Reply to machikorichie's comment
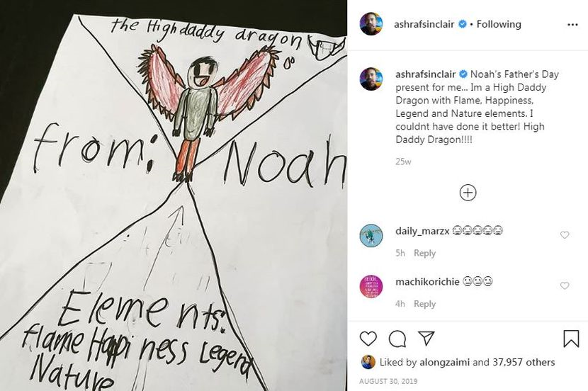The height and width of the screenshot is (391, 588). 424,304
